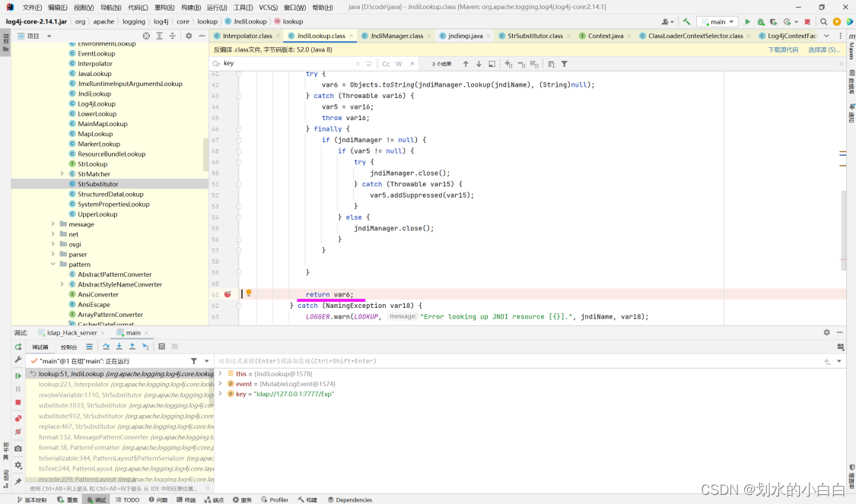This screenshot has height=504, width=856.
Task: Switch to ldap_Hack_server debug tab
Action: (72, 333)
